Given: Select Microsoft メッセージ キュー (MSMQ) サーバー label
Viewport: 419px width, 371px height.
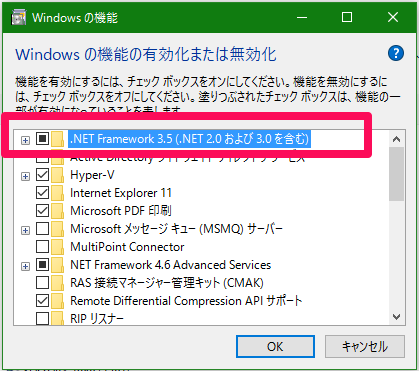Looking at the screenshot, I should click(176, 229).
